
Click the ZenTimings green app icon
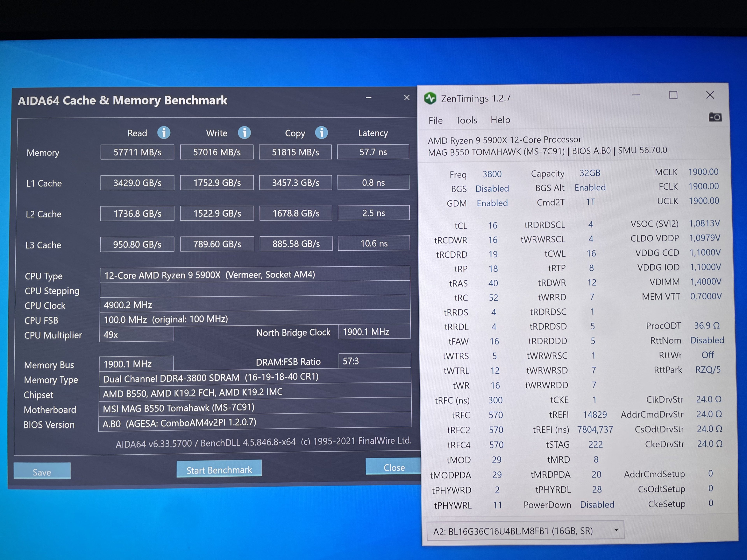430,98
